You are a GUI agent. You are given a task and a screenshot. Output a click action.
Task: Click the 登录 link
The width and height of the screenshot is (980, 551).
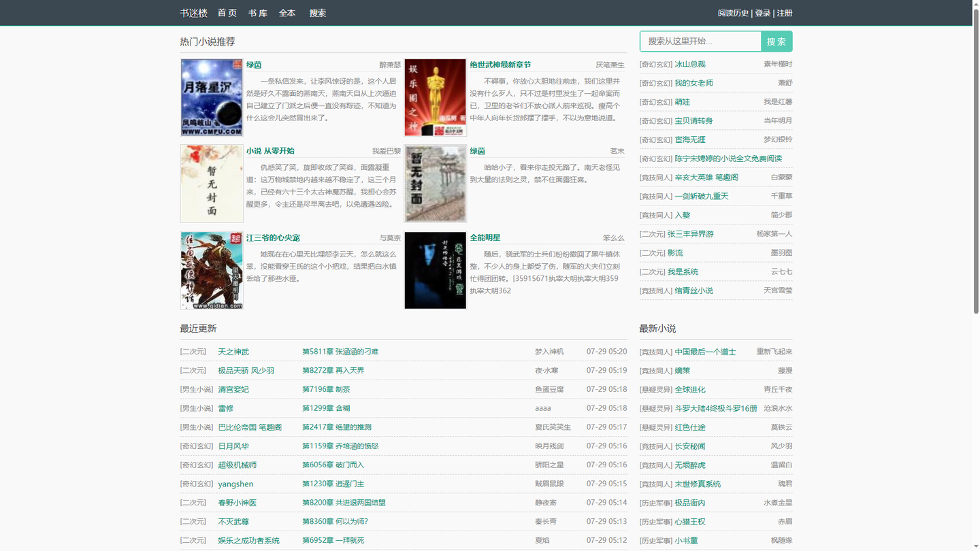coord(763,13)
